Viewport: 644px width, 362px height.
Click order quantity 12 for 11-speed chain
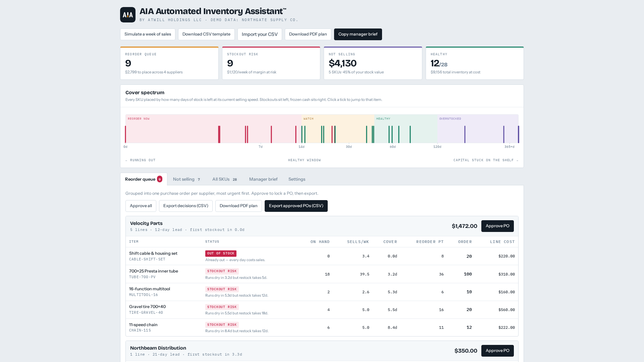click(469, 327)
